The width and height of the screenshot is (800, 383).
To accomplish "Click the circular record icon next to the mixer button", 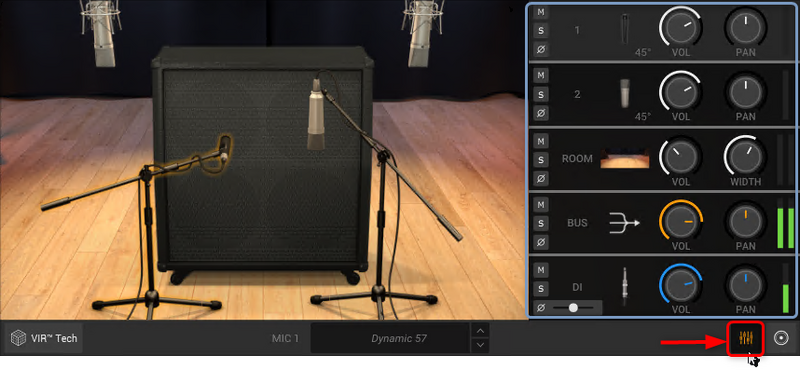I will [781, 338].
